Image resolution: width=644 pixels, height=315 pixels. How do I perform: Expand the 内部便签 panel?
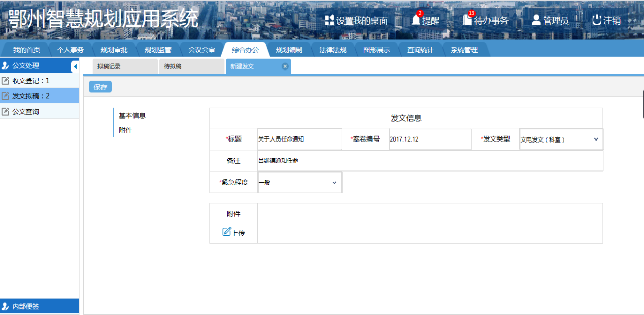(x=25, y=306)
